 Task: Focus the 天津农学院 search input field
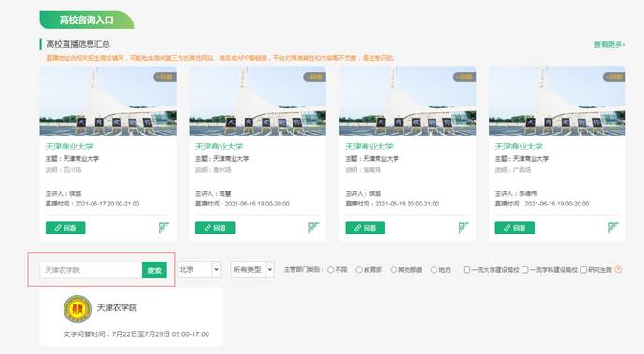pos(91,270)
